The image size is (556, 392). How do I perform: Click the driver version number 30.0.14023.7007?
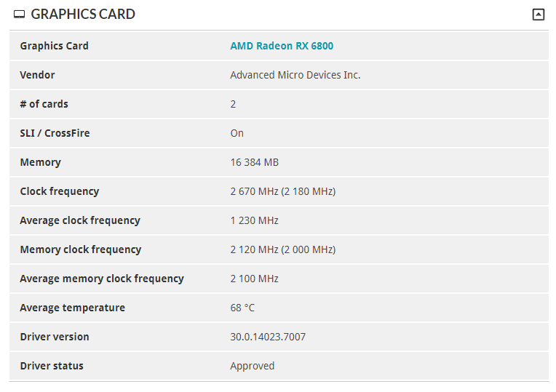coord(268,337)
